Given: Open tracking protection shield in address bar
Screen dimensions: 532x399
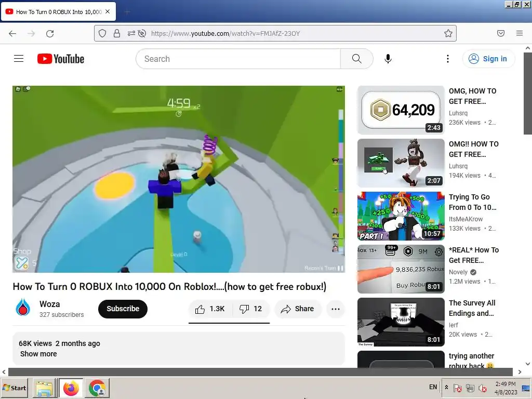Looking at the screenshot, I should pos(102,33).
